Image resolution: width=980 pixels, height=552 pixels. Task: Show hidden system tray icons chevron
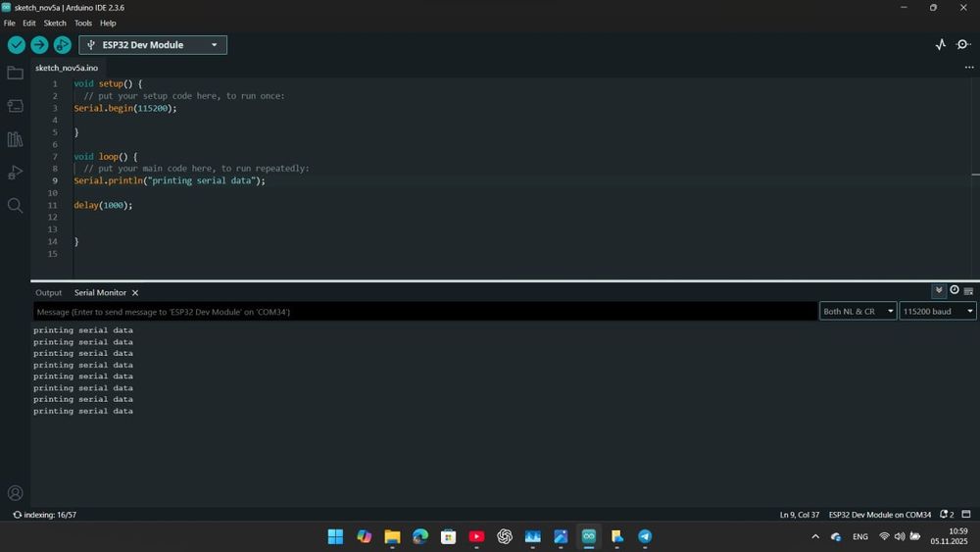[x=815, y=536]
